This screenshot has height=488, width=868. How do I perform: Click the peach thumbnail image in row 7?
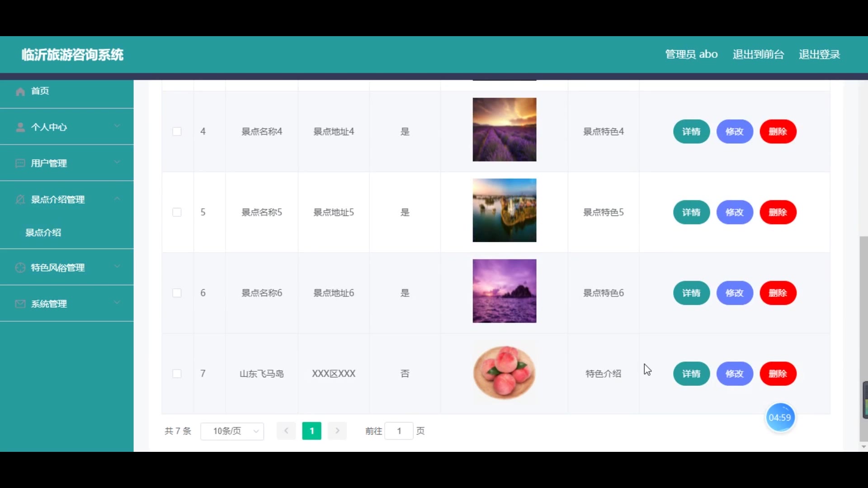pos(505,373)
